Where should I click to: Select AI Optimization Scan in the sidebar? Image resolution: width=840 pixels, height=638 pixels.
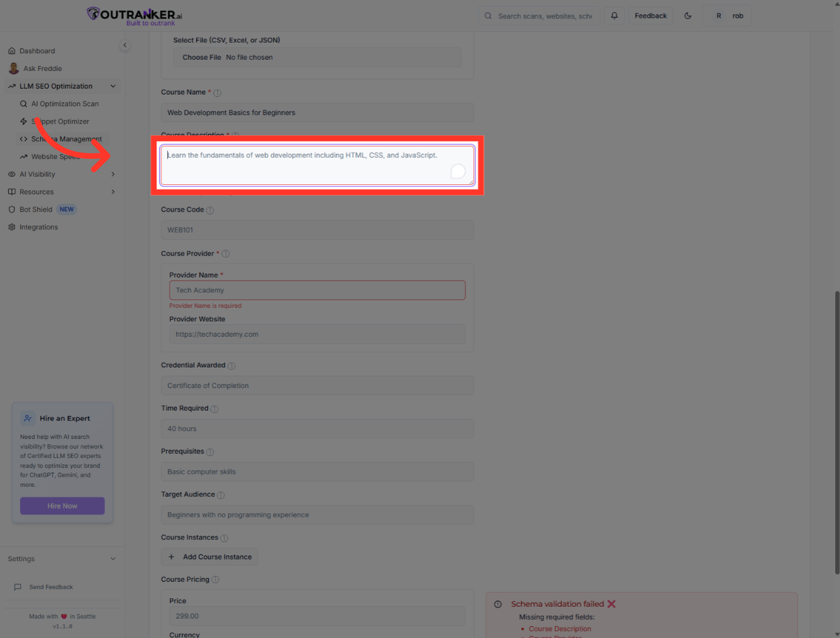point(65,103)
